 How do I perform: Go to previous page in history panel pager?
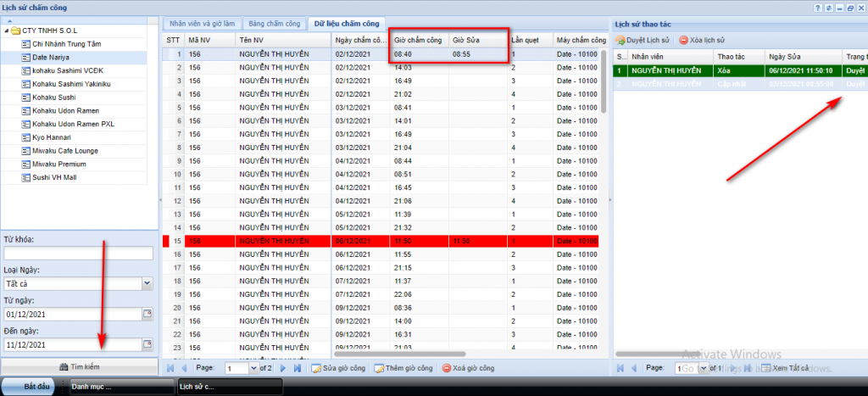634,368
